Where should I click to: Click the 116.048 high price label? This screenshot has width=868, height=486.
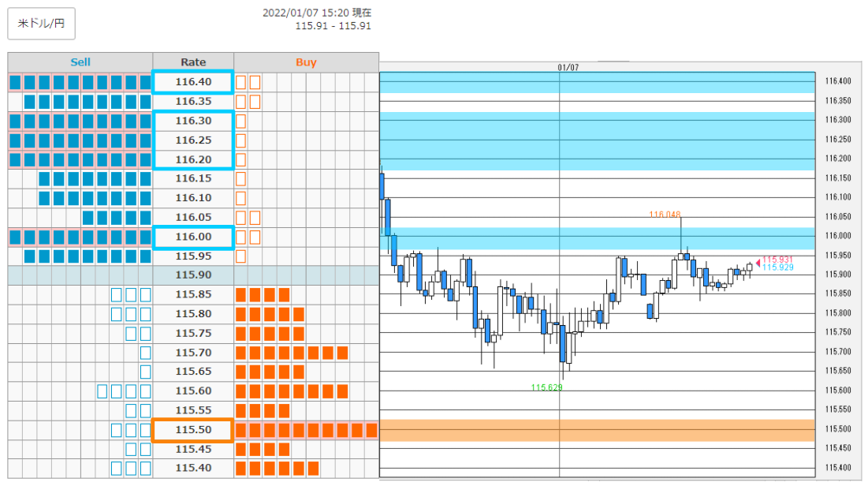click(x=665, y=215)
